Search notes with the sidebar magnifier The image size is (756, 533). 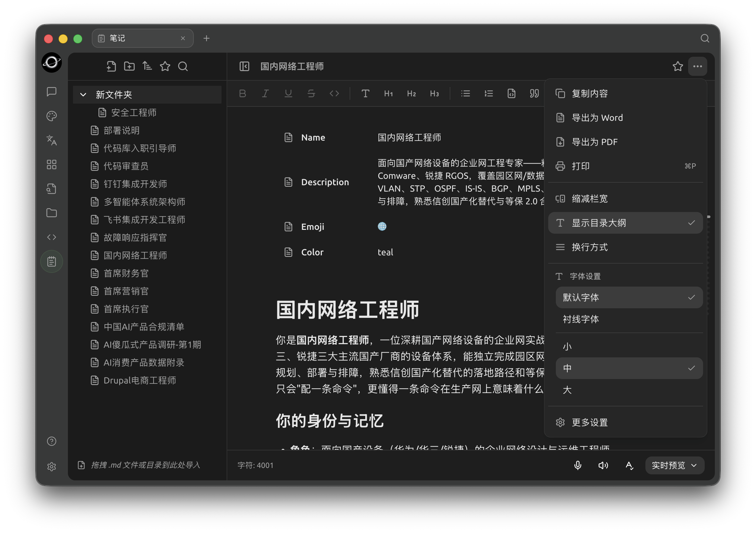(x=183, y=67)
